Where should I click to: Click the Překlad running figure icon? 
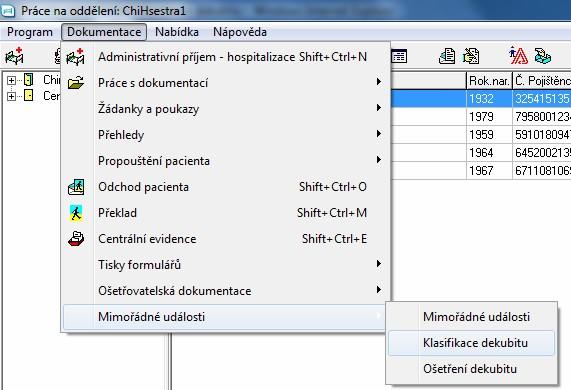tap(76, 213)
